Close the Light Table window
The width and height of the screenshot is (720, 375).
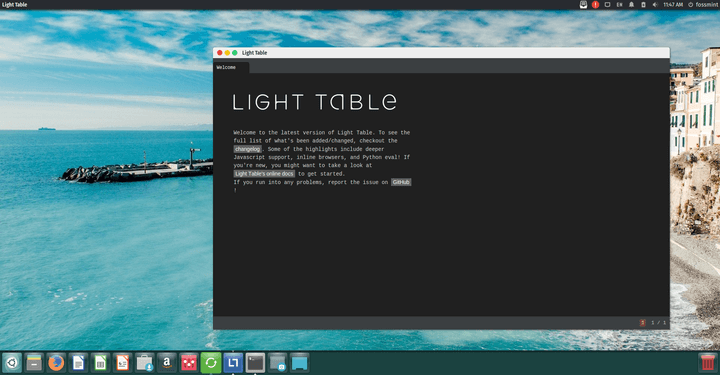219,53
